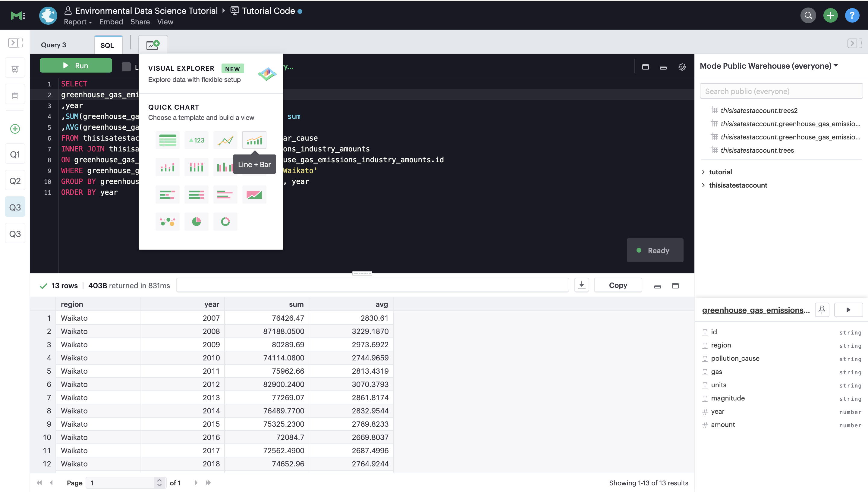Screen dimensions: 868x492
Task: Add a new query with green plus circle
Action: pos(15,129)
